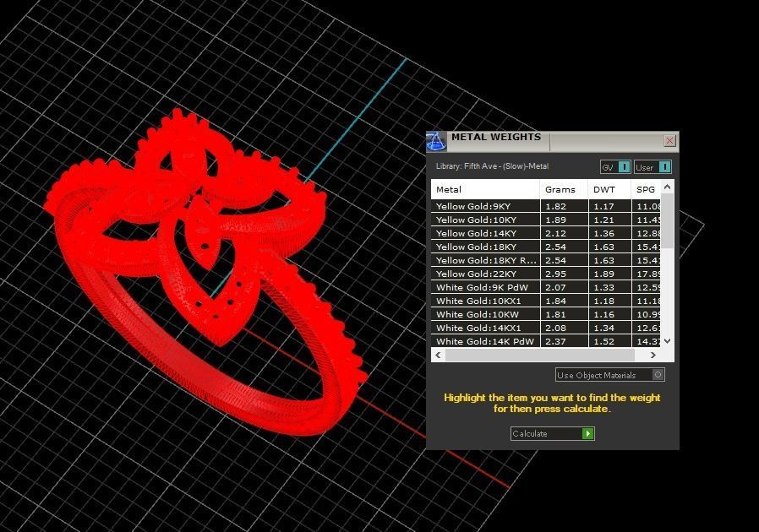The width and height of the screenshot is (759, 532).
Task: Click the horizontal scrollbar thumb
Action: (540, 355)
